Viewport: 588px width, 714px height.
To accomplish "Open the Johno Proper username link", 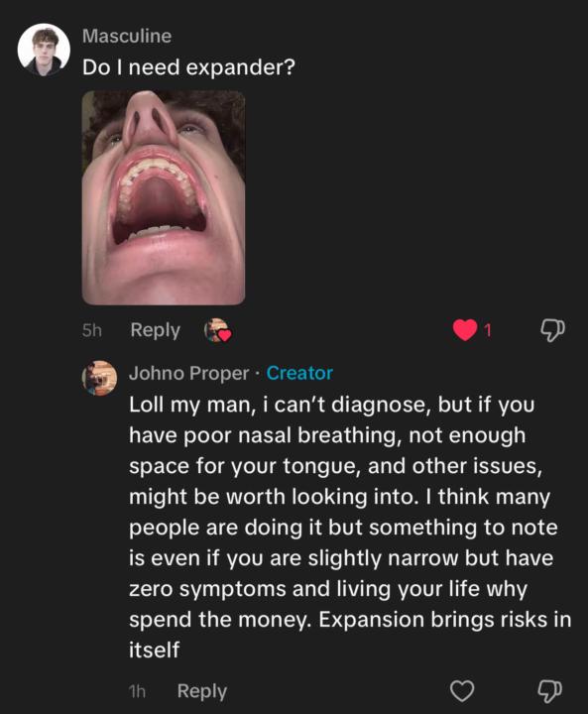I will coord(189,374).
